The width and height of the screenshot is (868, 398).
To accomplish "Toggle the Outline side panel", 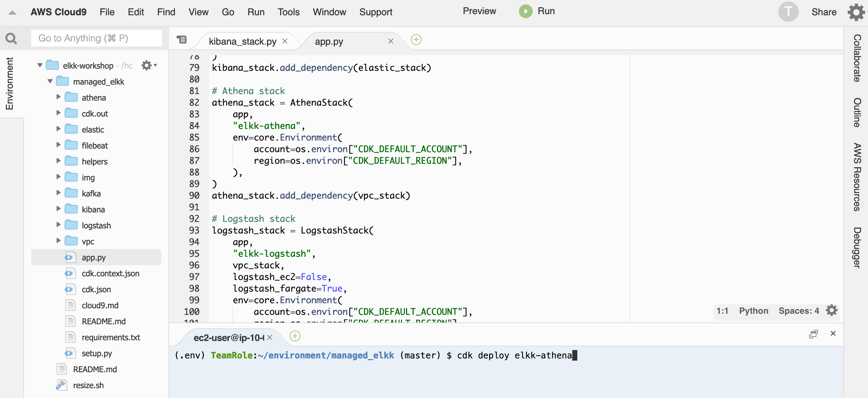I will point(857,113).
